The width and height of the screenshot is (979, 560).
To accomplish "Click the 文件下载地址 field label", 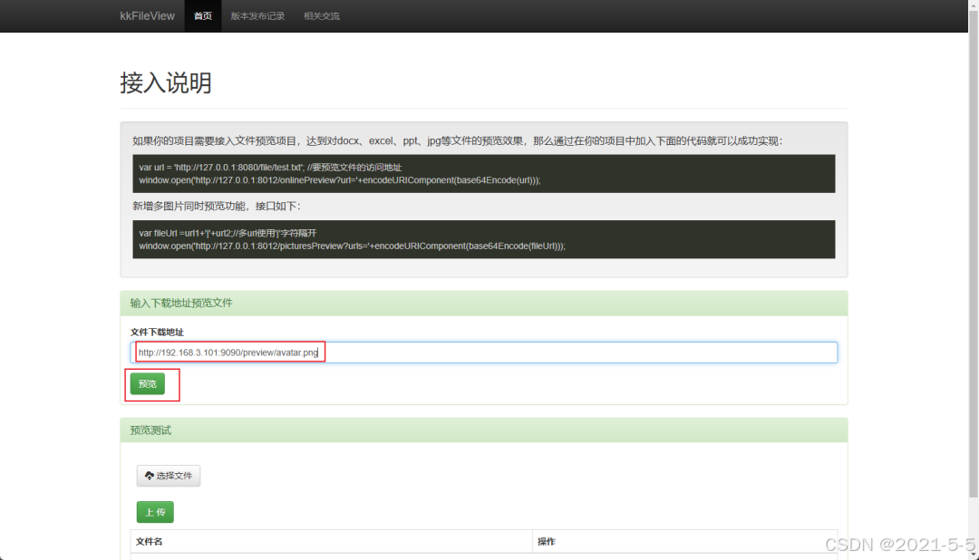I will click(x=160, y=332).
